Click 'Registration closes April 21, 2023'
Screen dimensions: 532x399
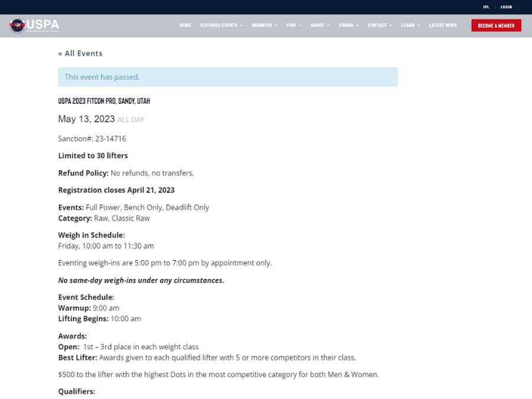(116, 190)
